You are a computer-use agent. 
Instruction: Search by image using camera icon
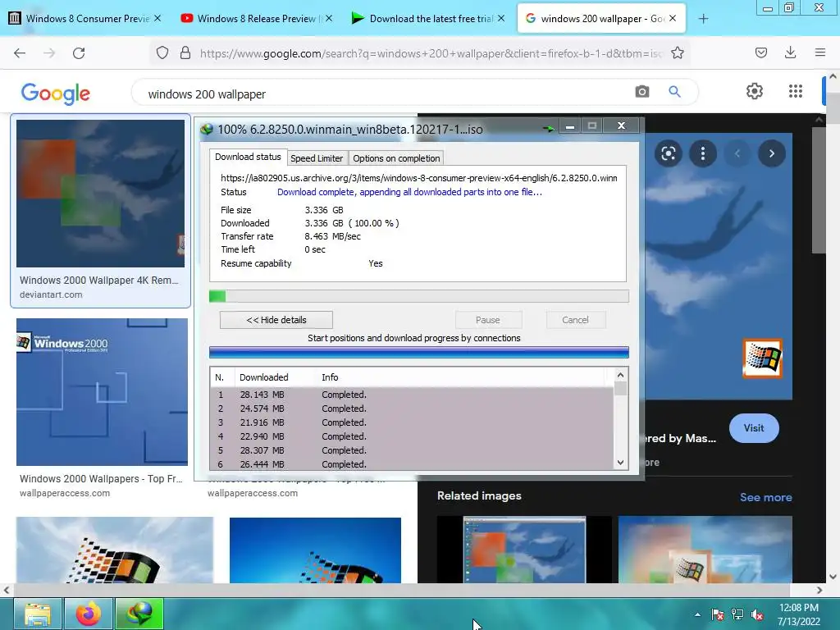pos(641,92)
